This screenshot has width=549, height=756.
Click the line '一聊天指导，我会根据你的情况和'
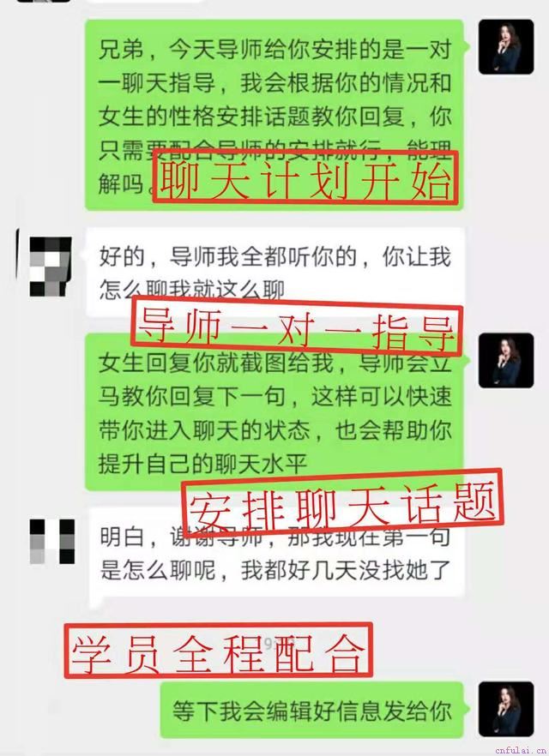pyautogui.click(x=274, y=82)
